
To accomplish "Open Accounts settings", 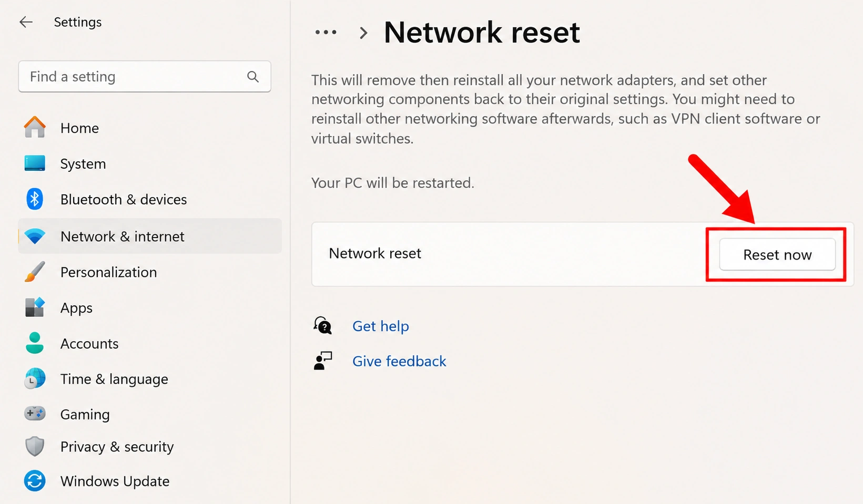I will [150, 343].
